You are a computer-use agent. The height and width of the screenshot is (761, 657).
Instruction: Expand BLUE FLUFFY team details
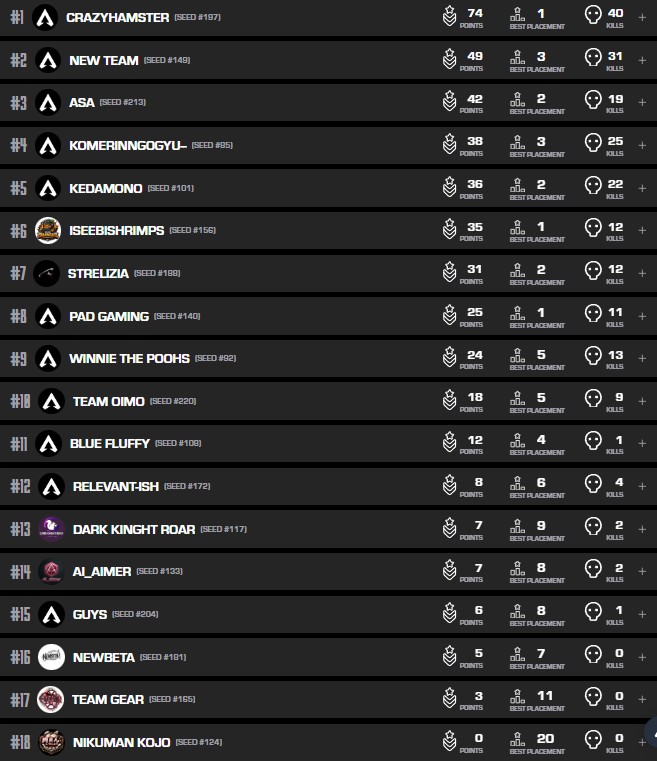coord(641,443)
